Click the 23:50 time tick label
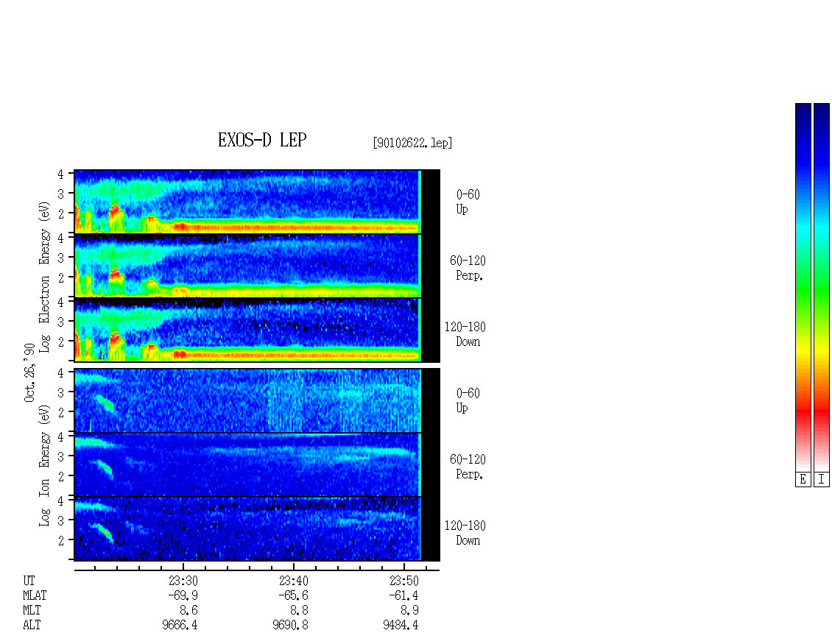Image resolution: width=832 pixels, height=644 pixels. point(403,581)
